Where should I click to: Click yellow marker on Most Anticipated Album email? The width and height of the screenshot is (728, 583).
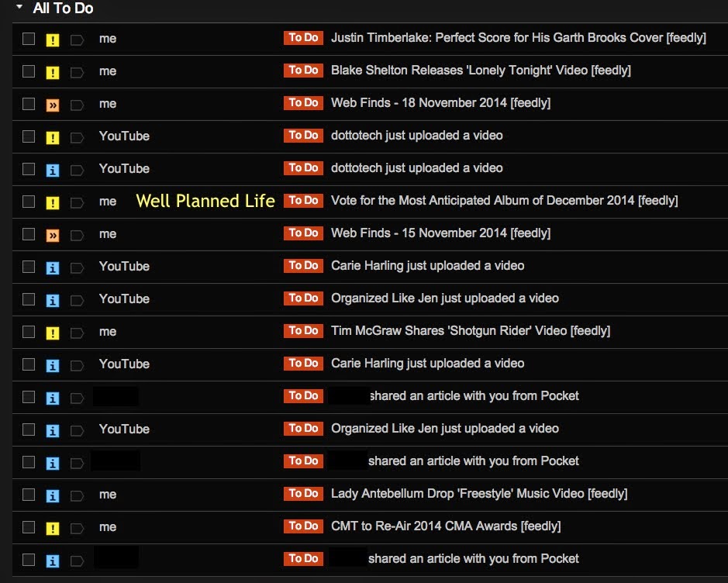pos(53,202)
